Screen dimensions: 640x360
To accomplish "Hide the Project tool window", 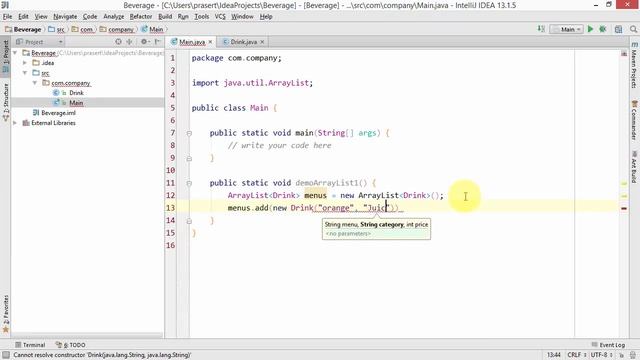I will point(158,42).
